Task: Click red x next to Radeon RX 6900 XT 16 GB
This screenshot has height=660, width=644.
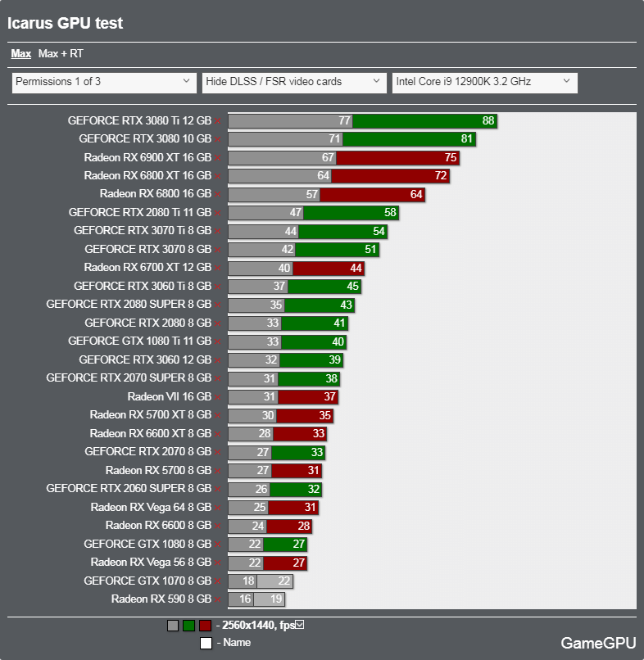Action: pos(218,158)
